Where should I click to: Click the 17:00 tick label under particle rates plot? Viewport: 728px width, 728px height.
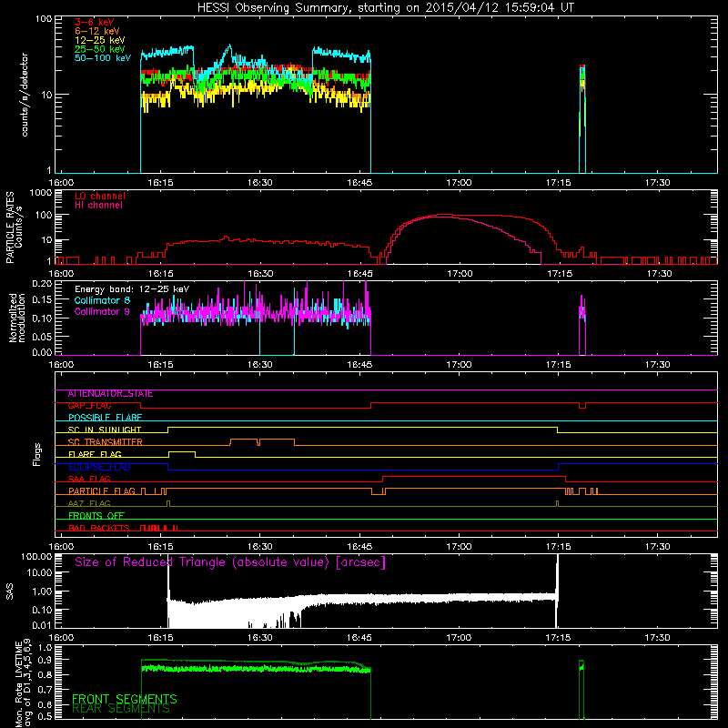[x=460, y=274]
